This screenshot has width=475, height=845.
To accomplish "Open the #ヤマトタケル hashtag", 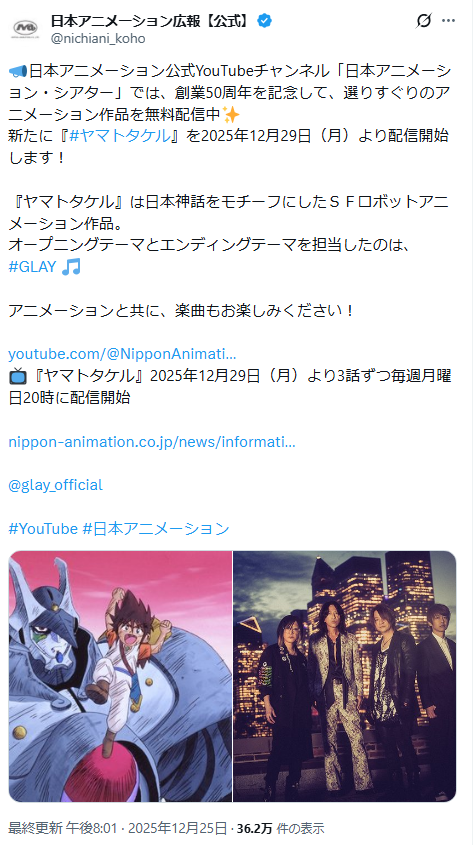I will [119, 136].
